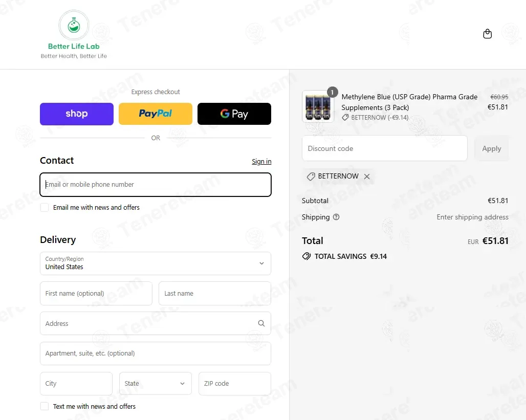Click the shipping help question mark icon
Image resolution: width=526 pixels, height=420 pixels.
(x=336, y=217)
